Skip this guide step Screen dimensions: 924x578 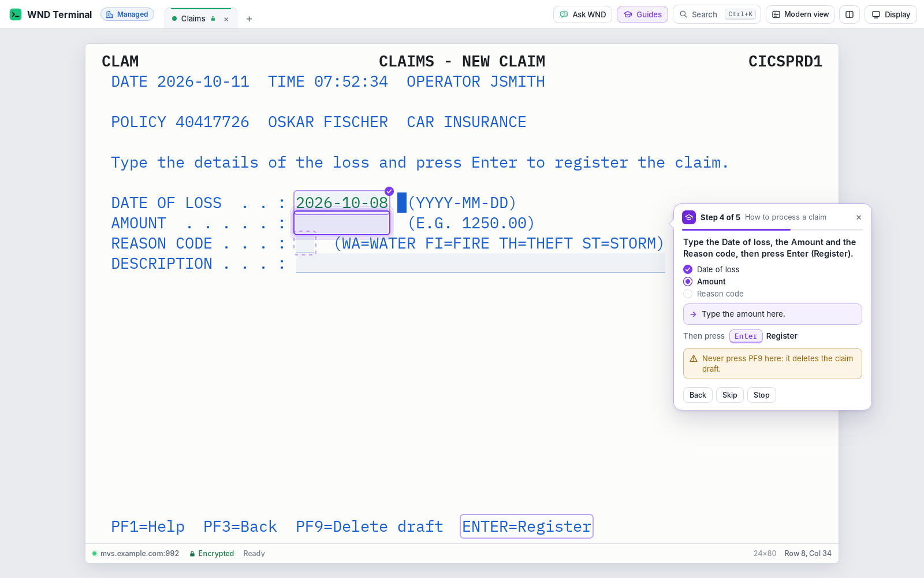[730, 395]
